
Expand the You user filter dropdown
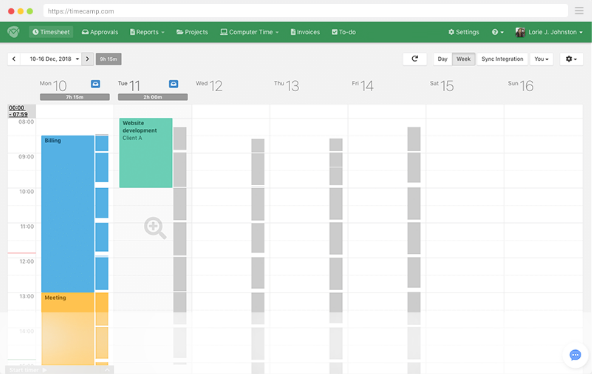tap(541, 59)
